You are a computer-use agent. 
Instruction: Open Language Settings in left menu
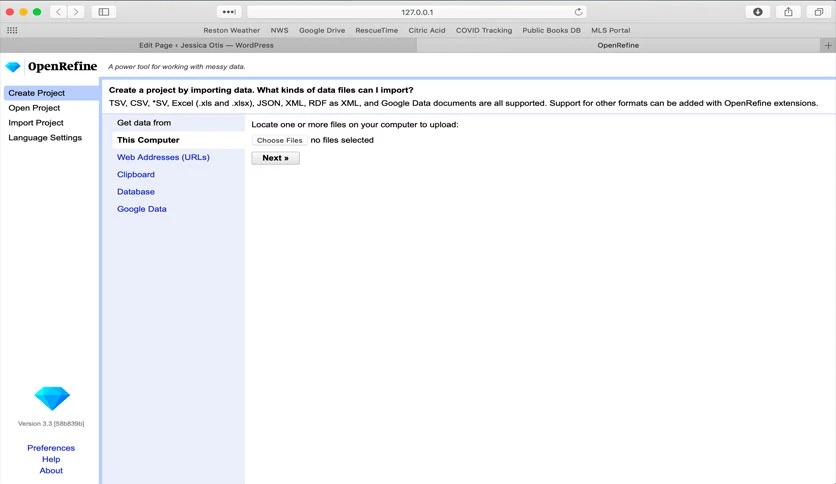click(45, 138)
